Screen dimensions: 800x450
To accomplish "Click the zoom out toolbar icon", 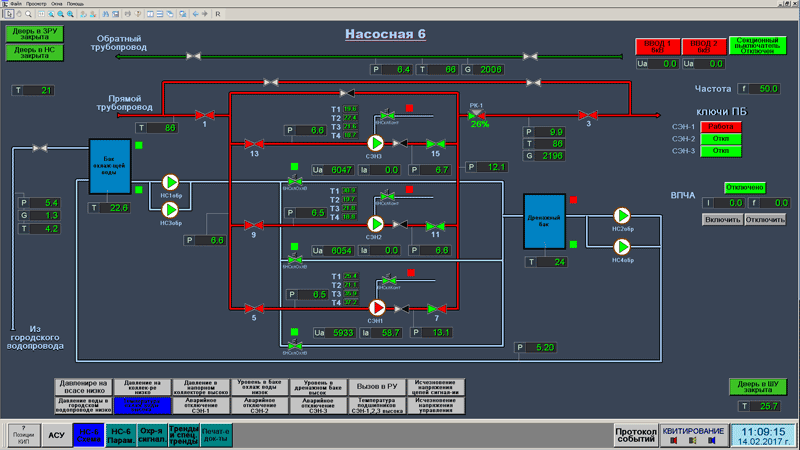I will coord(61,14).
